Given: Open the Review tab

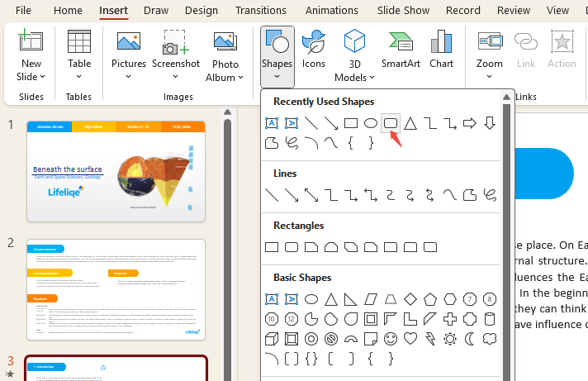Looking at the screenshot, I should (x=514, y=11).
